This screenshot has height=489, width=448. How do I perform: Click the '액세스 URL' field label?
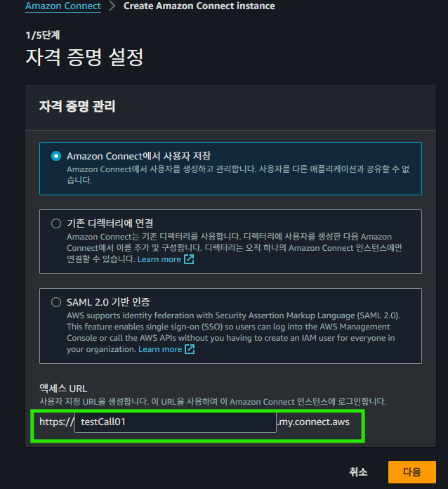pyautogui.click(x=63, y=389)
